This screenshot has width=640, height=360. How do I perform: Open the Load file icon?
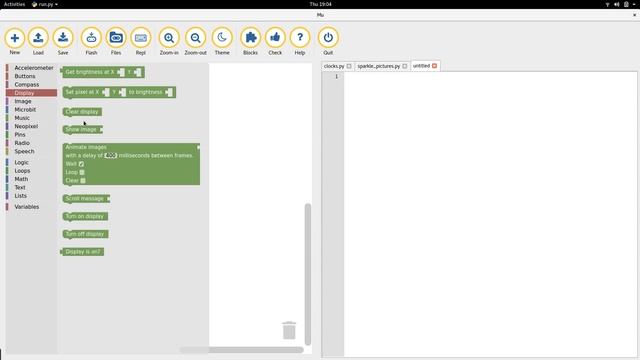[38, 38]
